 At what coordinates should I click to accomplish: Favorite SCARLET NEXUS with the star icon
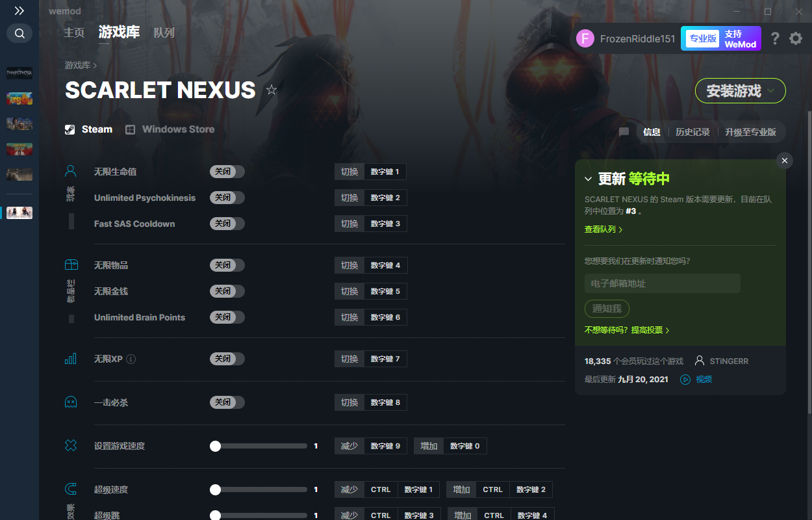click(x=272, y=90)
